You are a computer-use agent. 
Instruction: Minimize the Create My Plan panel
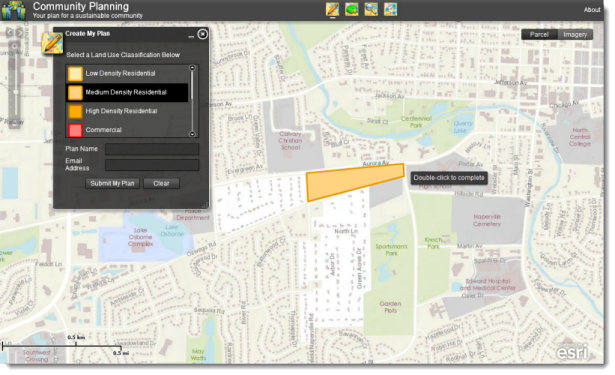(191, 35)
